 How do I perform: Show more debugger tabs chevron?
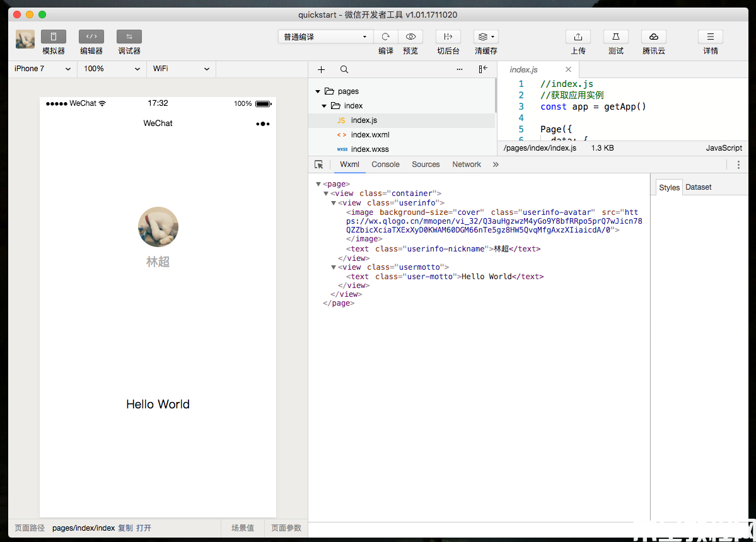(496, 164)
